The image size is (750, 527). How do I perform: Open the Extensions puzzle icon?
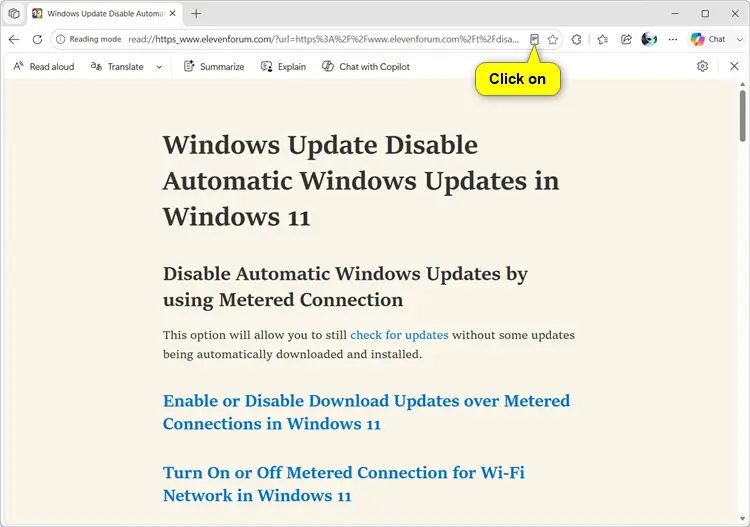[576, 39]
